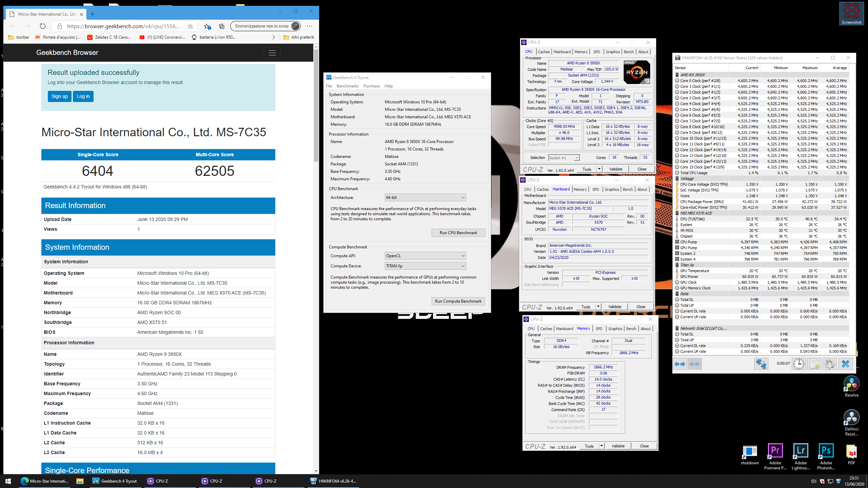The image size is (868, 488).
Task: Select the HWiNFO64 taskbar button
Action: coord(334,481)
